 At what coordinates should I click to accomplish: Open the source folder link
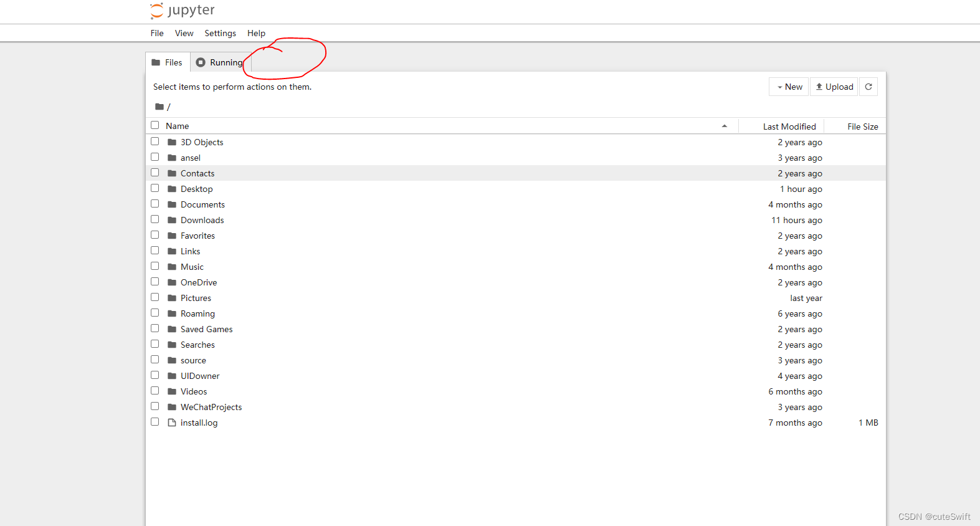(x=193, y=360)
